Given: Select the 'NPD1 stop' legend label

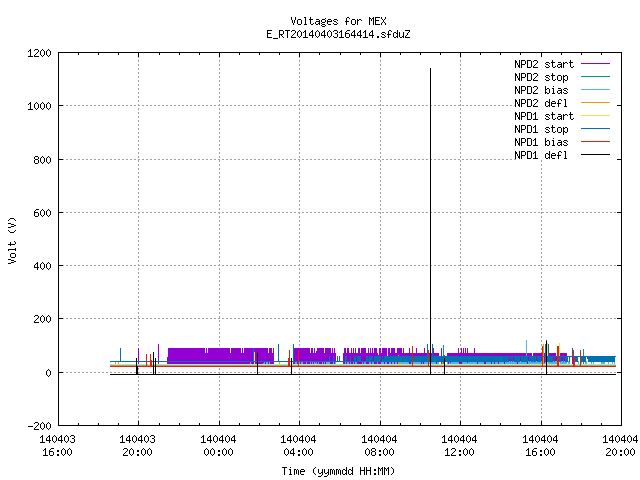Looking at the screenshot, I should (x=541, y=129).
